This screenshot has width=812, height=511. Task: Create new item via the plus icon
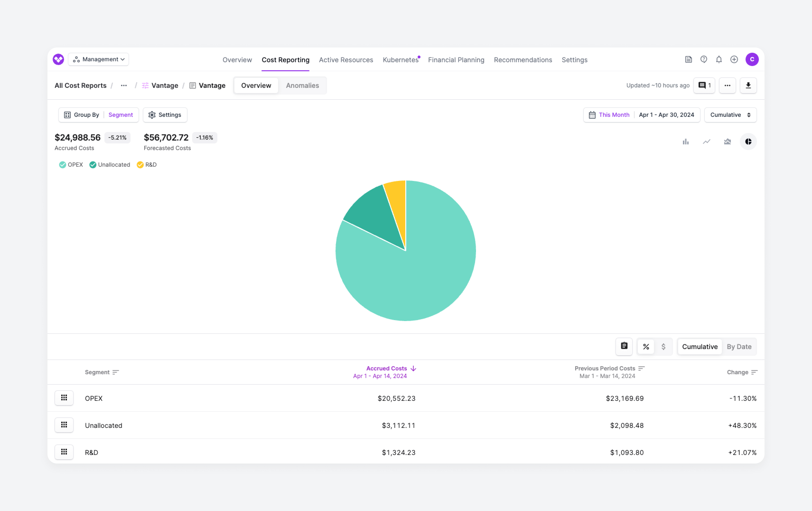tap(734, 59)
